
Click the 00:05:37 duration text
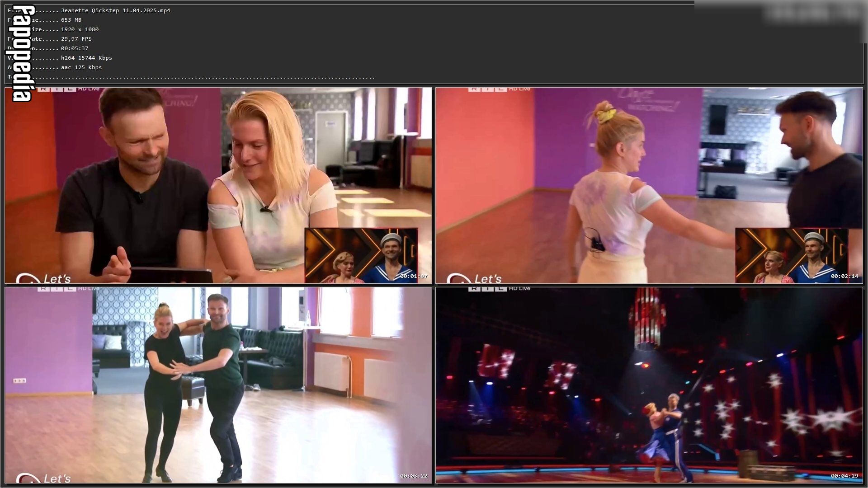tap(75, 48)
